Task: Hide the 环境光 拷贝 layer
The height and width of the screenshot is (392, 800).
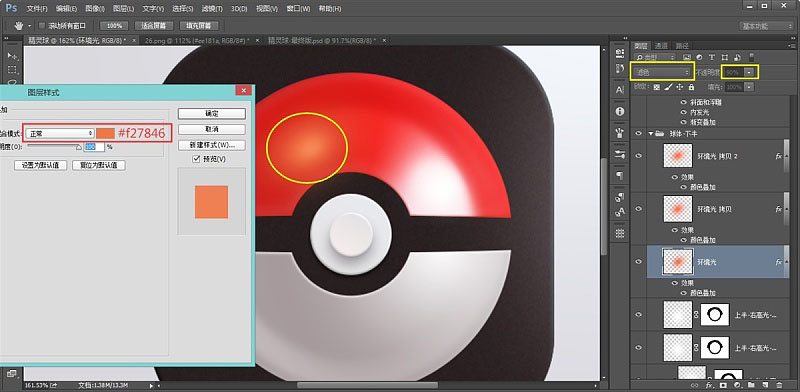Action: [638, 209]
